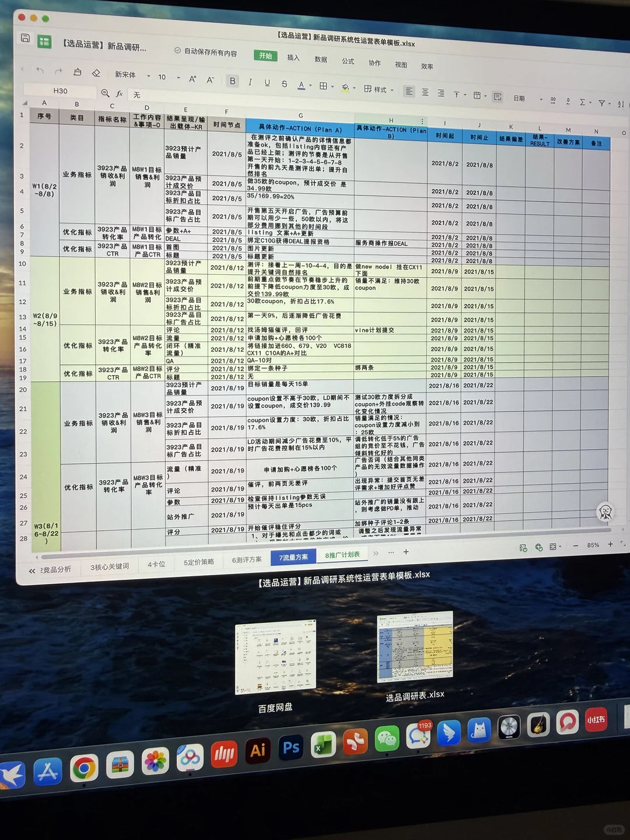630x840 pixels.
Task: Add a new sheet with the plus button
Action: click(x=405, y=552)
